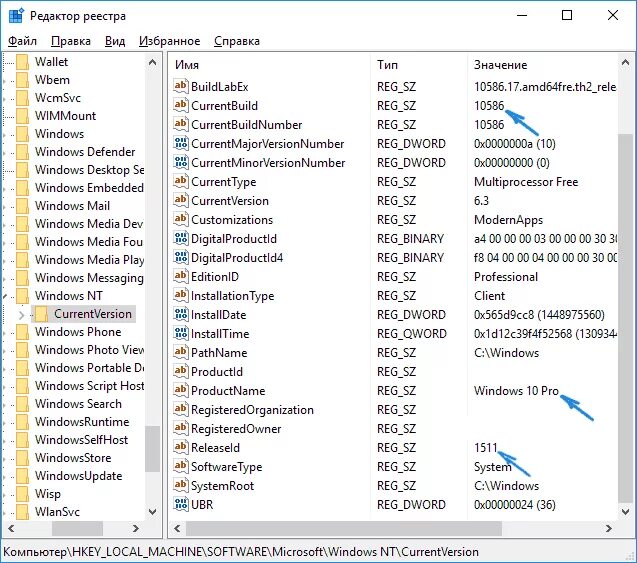Click values pane scroll down arrow
The height and width of the screenshot is (563, 637).
pyautogui.click(x=626, y=512)
